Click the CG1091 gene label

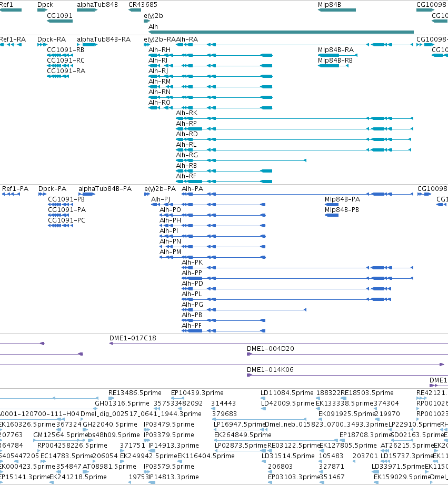coord(60,15)
